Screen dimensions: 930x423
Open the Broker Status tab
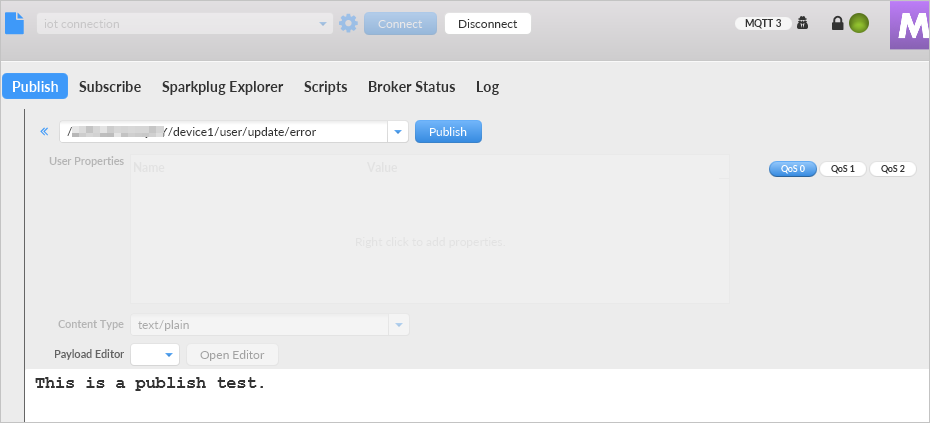tap(412, 87)
